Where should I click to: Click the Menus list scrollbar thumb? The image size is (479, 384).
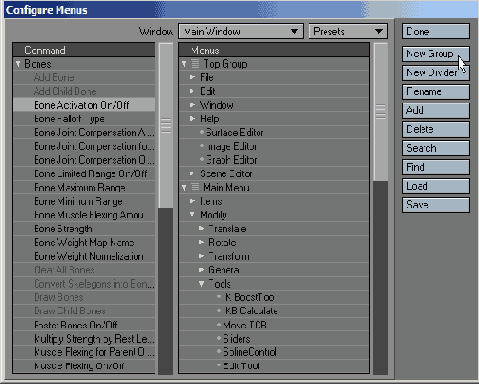pos(380,112)
